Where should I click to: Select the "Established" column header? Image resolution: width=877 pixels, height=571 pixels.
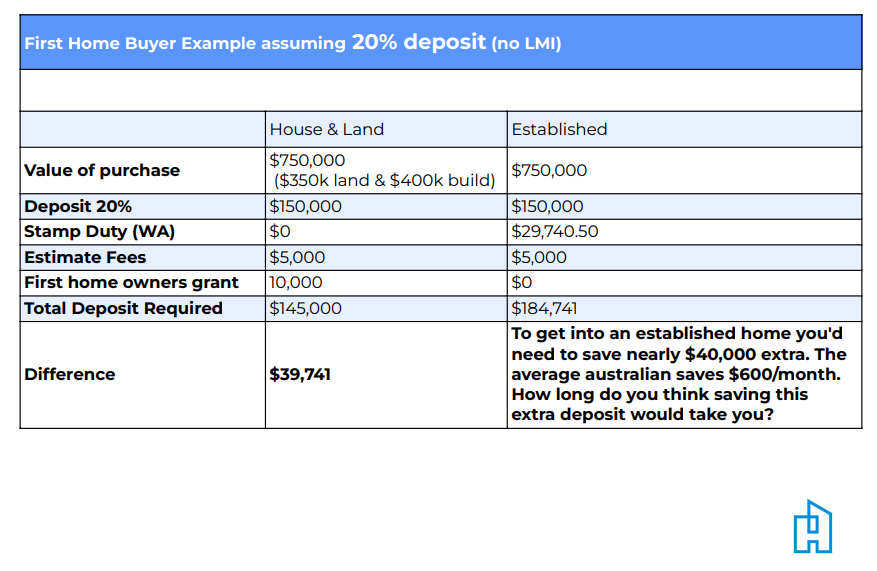click(559, 129)
